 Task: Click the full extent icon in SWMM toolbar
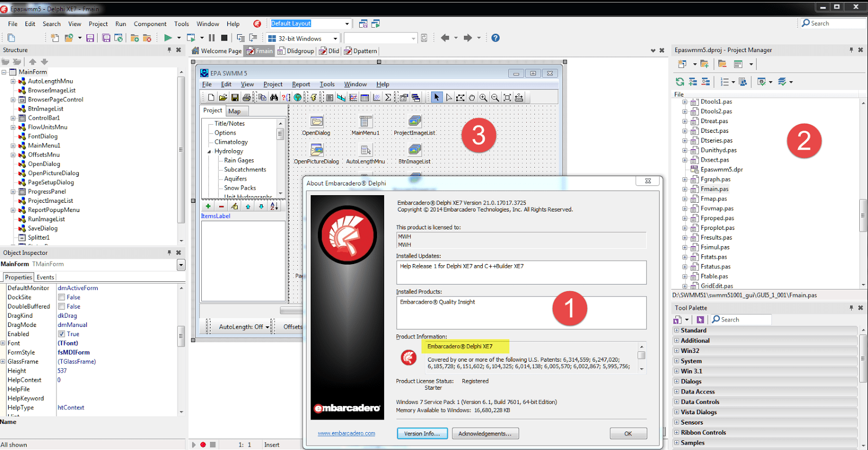(507, 98)
